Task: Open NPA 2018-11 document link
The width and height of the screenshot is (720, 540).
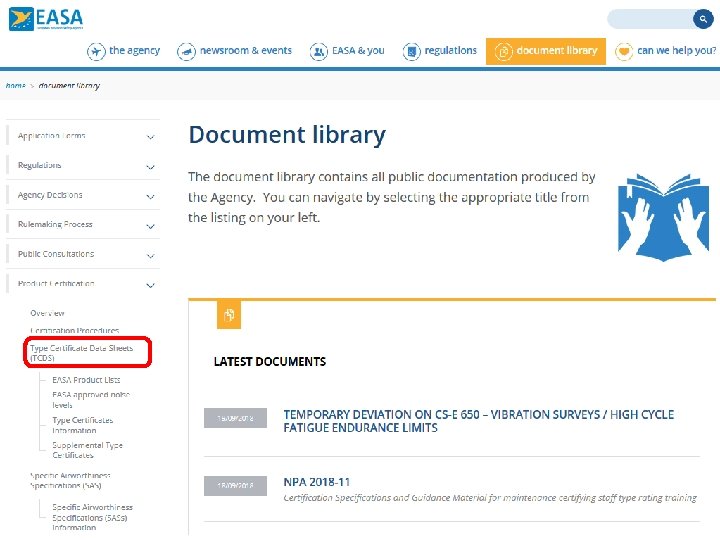Action: click(316, 482)
